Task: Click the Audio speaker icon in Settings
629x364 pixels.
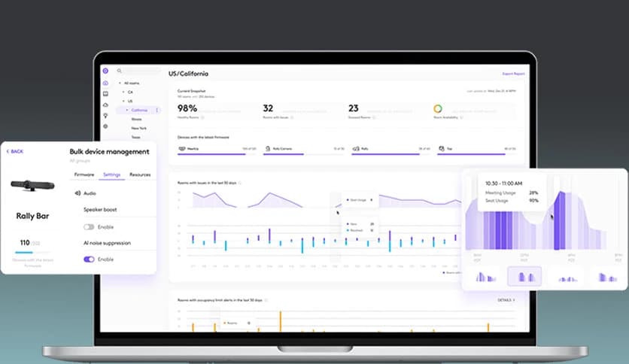Action: click(x=77, y=193)
